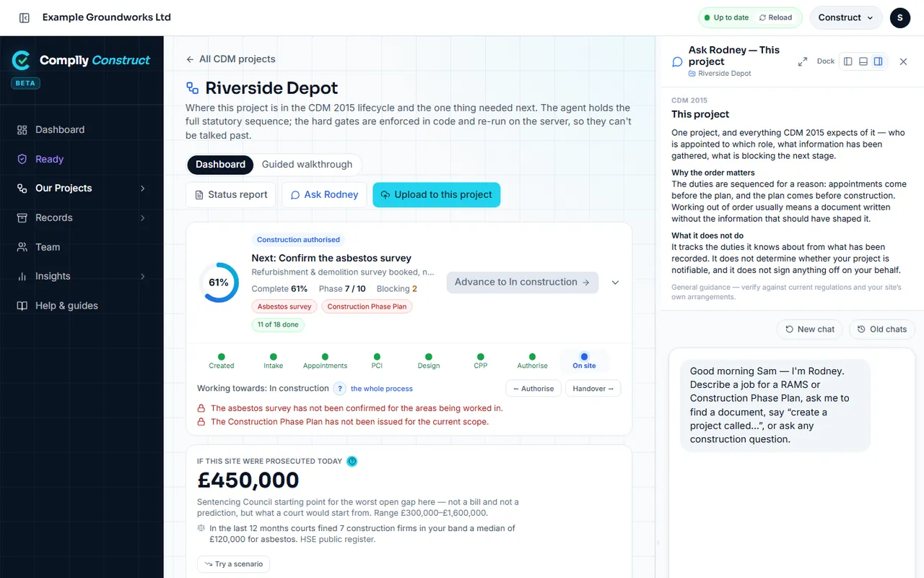Open the Team section in the sidebar
924x578 pixels.
[x=82, y=247]
